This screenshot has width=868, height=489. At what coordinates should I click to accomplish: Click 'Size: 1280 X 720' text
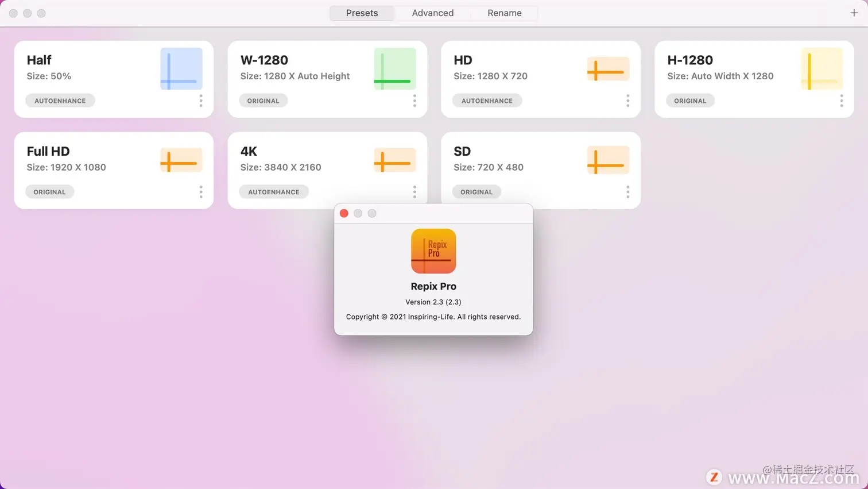(490, 76)
